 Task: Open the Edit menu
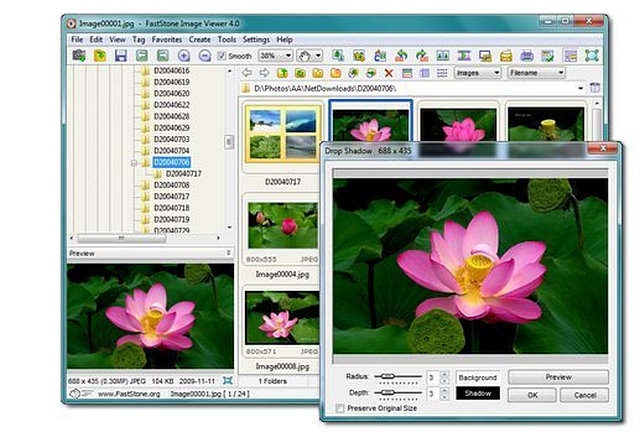click(96, 40)
